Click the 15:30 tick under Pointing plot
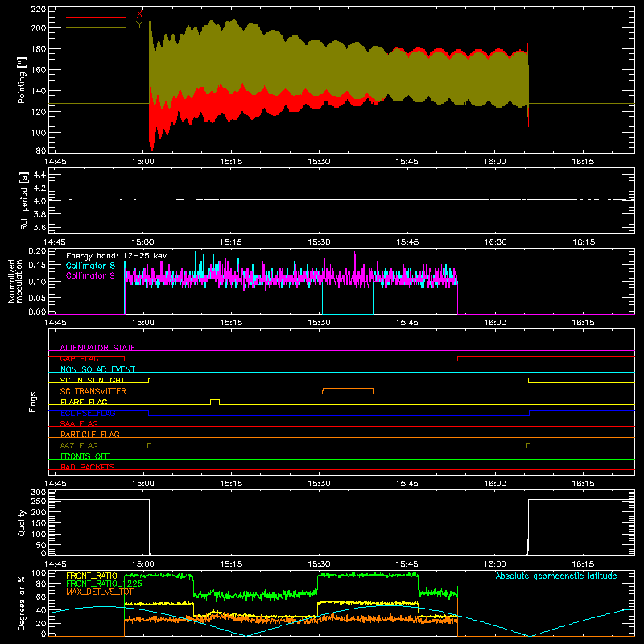 [x=319, y=162]
